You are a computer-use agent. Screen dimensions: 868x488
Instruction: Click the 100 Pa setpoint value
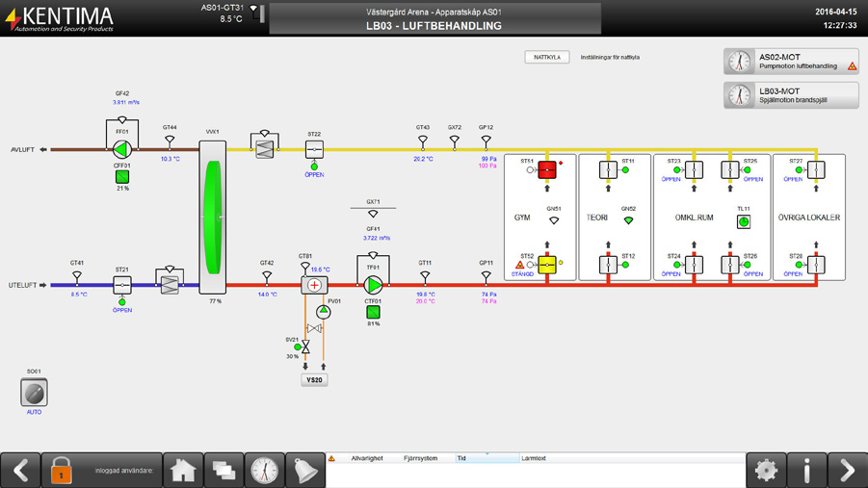[487, 166]
